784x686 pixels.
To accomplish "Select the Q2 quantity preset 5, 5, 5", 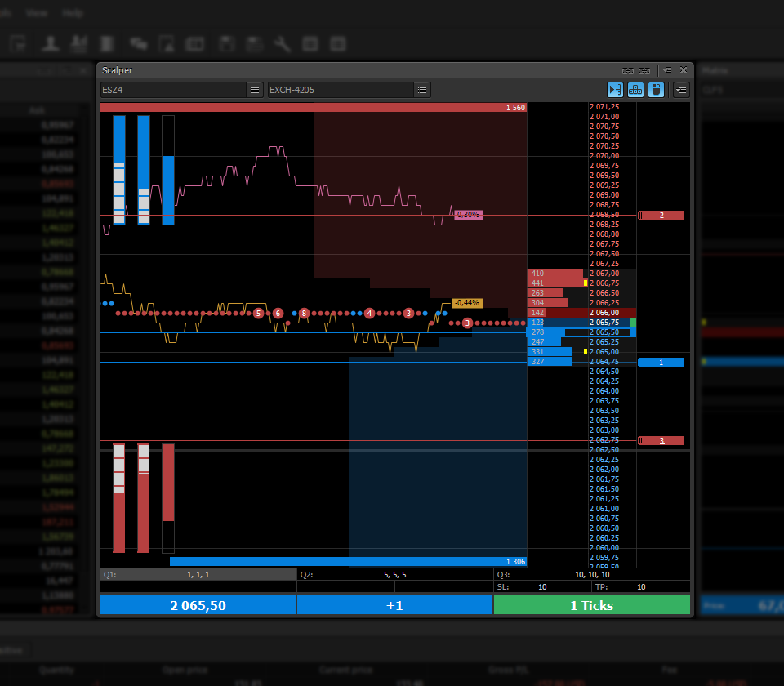I will [x=395, y=575].
